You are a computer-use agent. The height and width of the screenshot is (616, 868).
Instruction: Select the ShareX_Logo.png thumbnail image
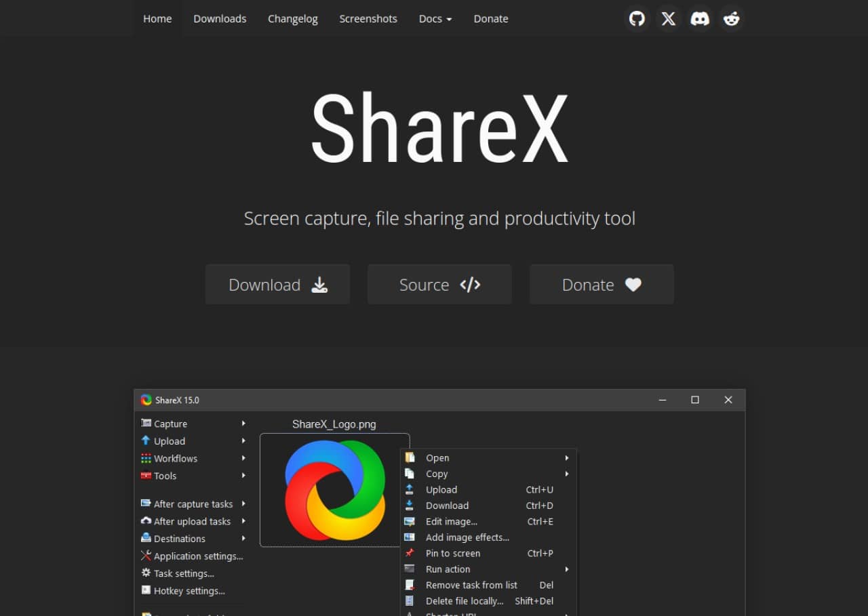coord(334,490)
